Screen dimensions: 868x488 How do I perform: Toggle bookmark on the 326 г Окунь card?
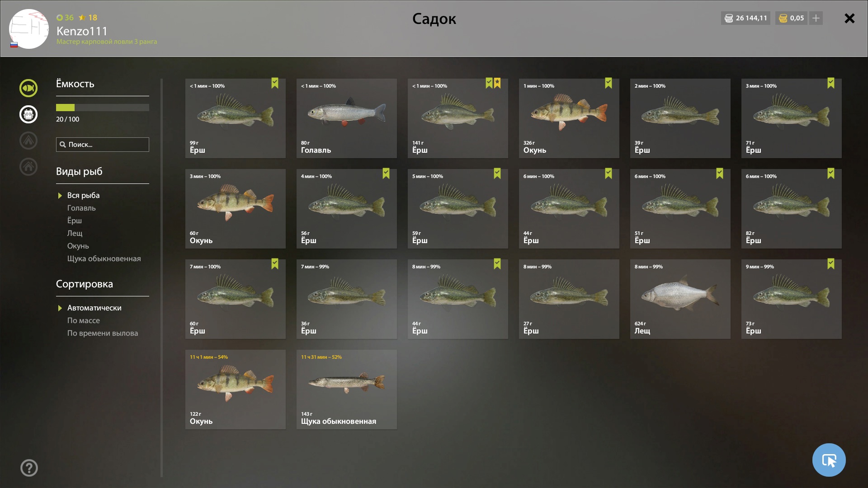click(609, 83)
